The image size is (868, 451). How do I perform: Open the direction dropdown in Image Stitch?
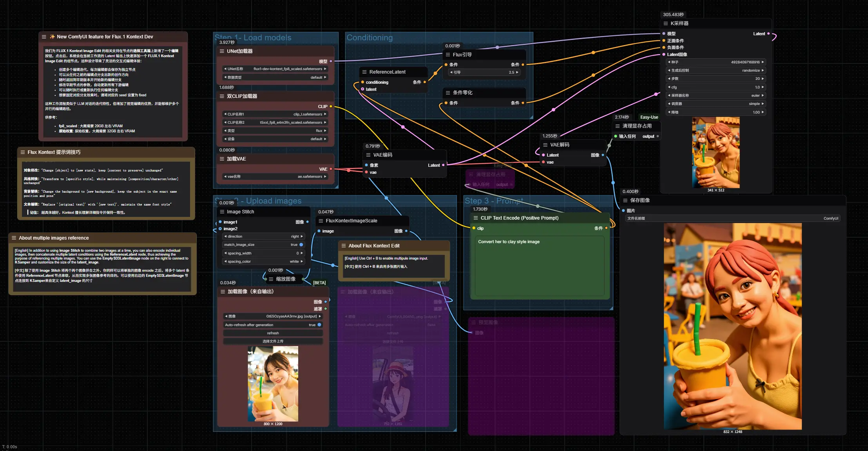tap(263, 236)
